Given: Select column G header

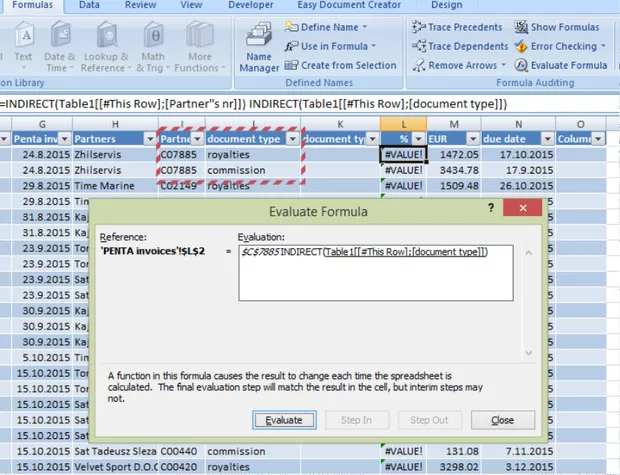Looking at the screenshot, I should 42,124.
